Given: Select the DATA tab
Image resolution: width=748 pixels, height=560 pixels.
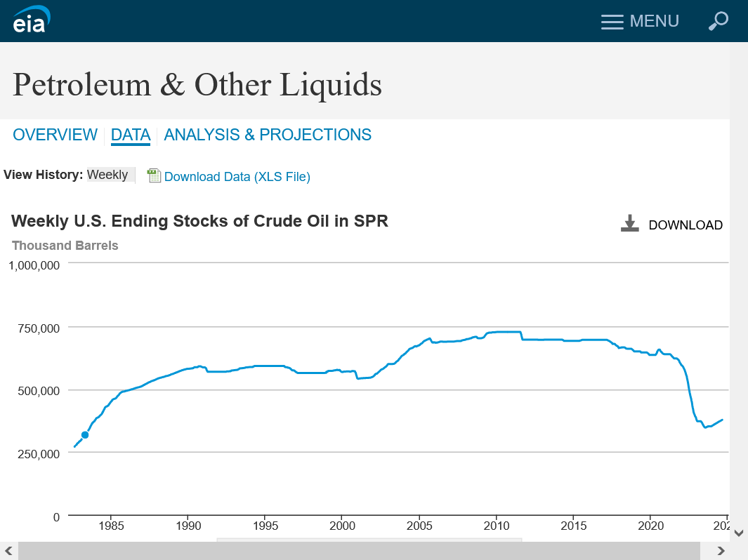Looking at the screenshot, I should tap(131, 135).
